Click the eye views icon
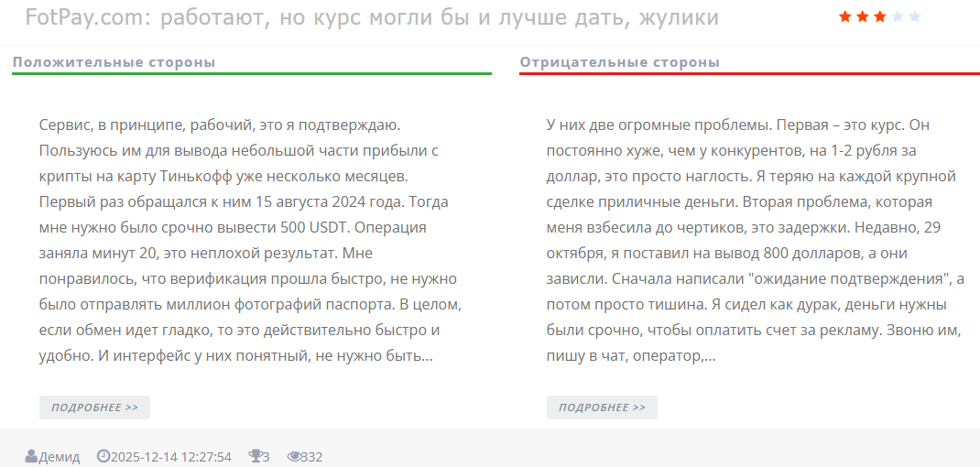Image resolution: width=980 pixels, height=467 pixels. 294,457
